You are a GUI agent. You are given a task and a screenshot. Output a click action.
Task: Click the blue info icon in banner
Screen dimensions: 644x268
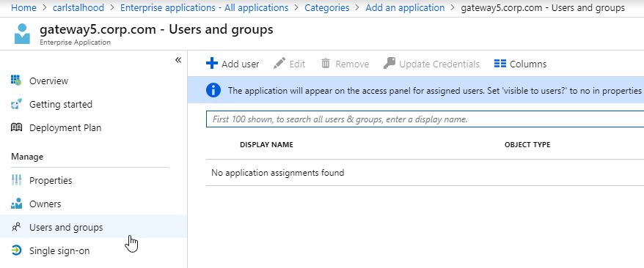(213, 90)
